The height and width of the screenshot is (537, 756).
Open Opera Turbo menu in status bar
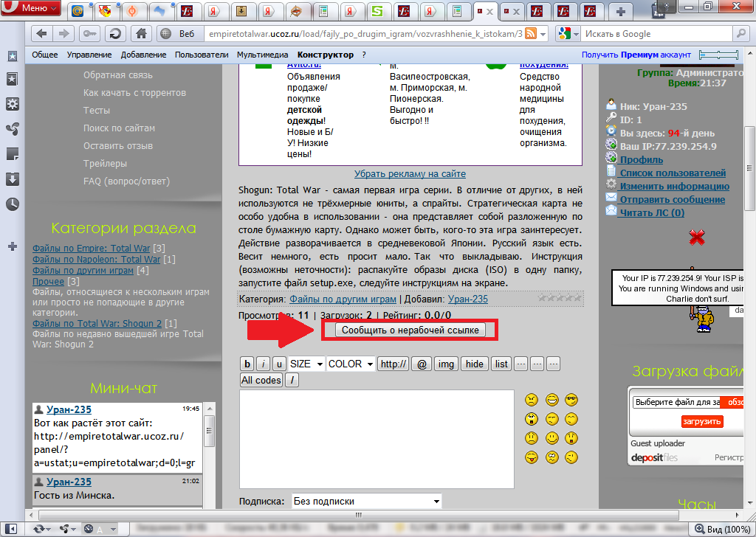[100, 529]
